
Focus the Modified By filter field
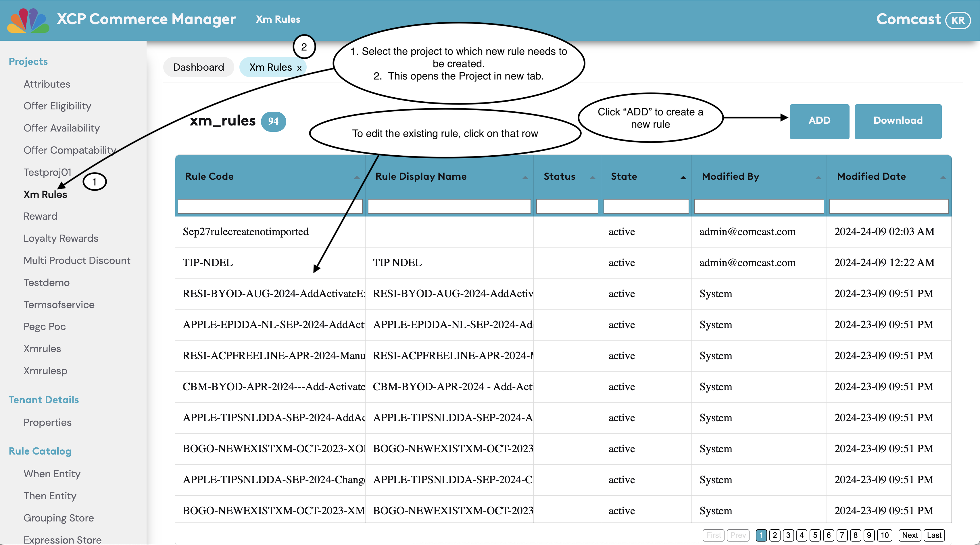pos(759,206)
